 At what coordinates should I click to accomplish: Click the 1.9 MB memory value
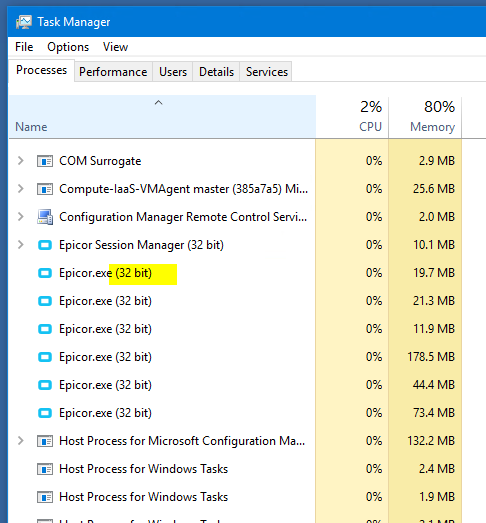point(437,497)
